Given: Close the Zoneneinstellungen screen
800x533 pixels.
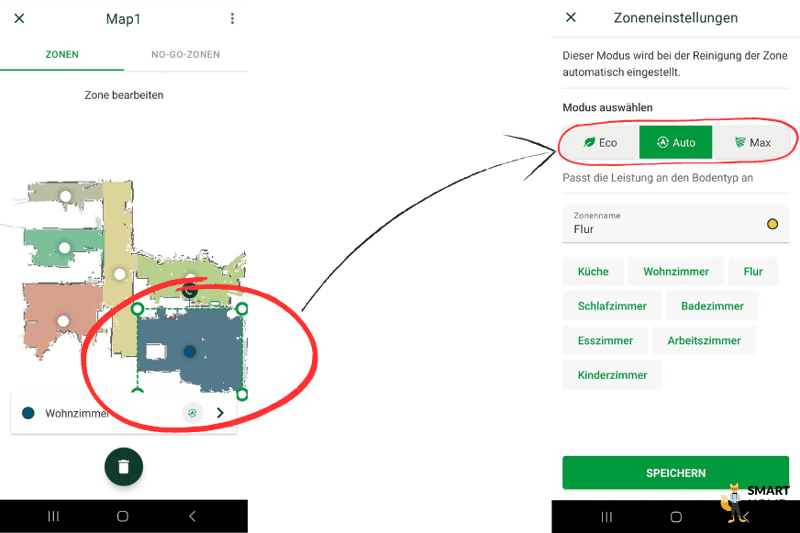Looking at the screenshot, I should point(571,17).
